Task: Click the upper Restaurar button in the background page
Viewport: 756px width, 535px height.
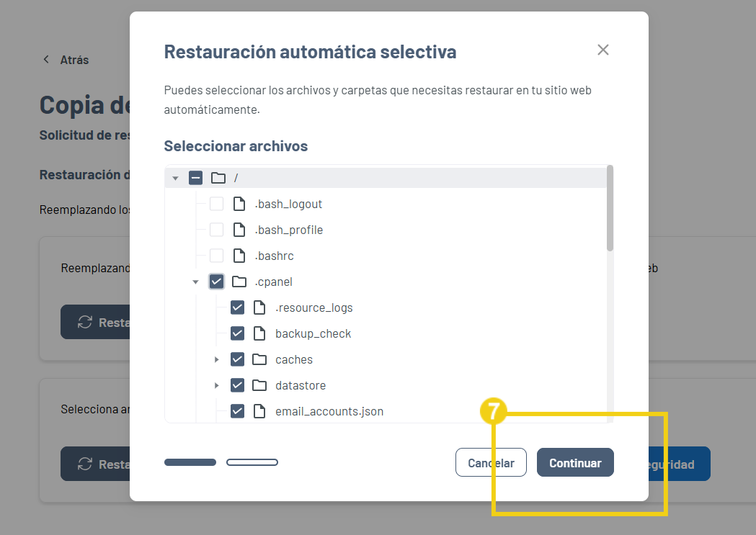Action: click(95, 322)
